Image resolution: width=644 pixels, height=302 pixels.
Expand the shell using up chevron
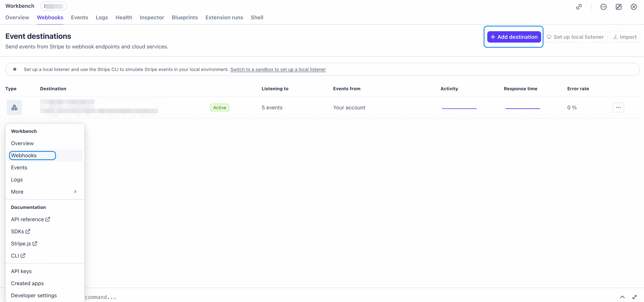coord(622,297)
